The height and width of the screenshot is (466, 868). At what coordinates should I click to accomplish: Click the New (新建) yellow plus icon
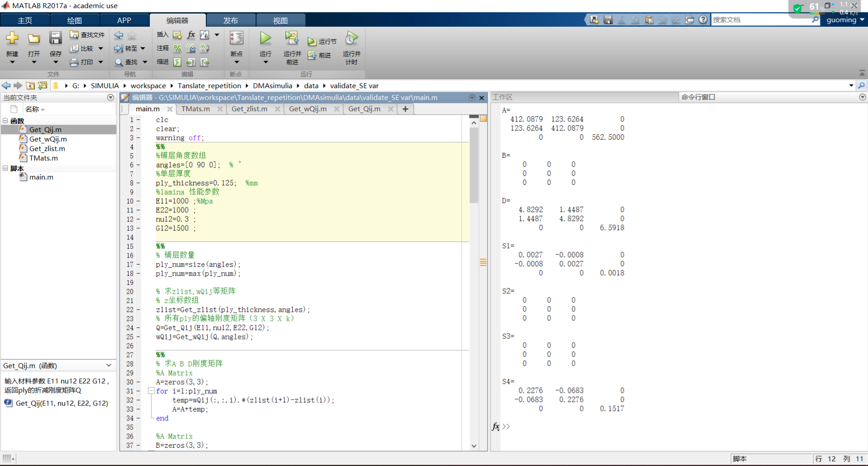point(12,38)
